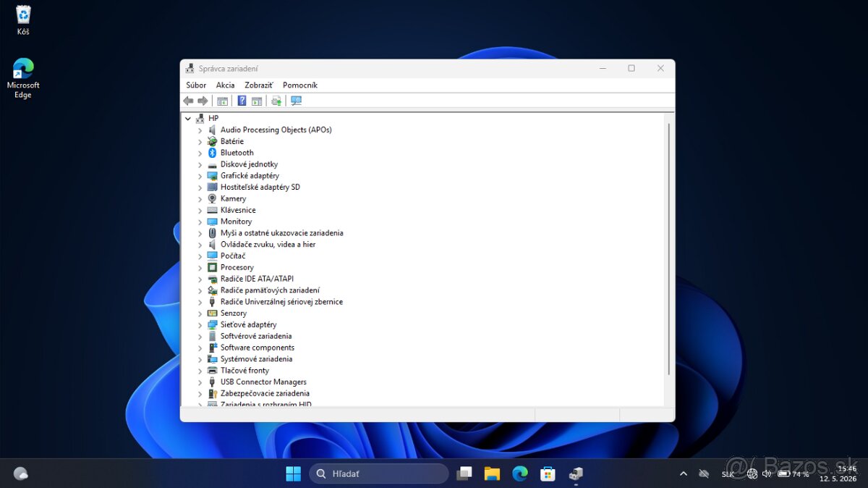
Task: Select the Kôš recycle bin desktop icon
Action: pyautogui.click(x=23, y=20)
